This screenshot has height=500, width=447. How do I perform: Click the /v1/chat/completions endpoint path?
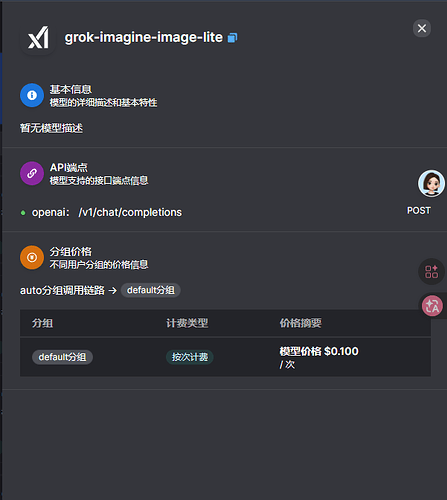130,212
